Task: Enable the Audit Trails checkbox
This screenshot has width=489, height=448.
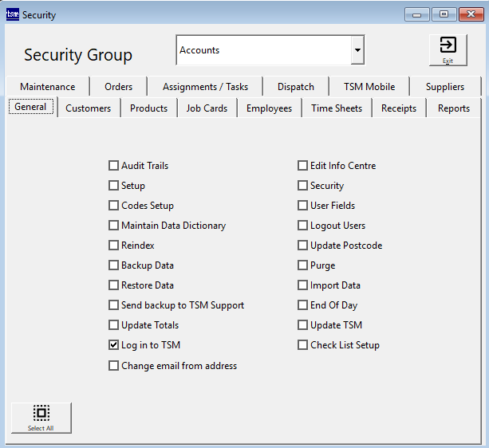Action: [x=113, y=166]
